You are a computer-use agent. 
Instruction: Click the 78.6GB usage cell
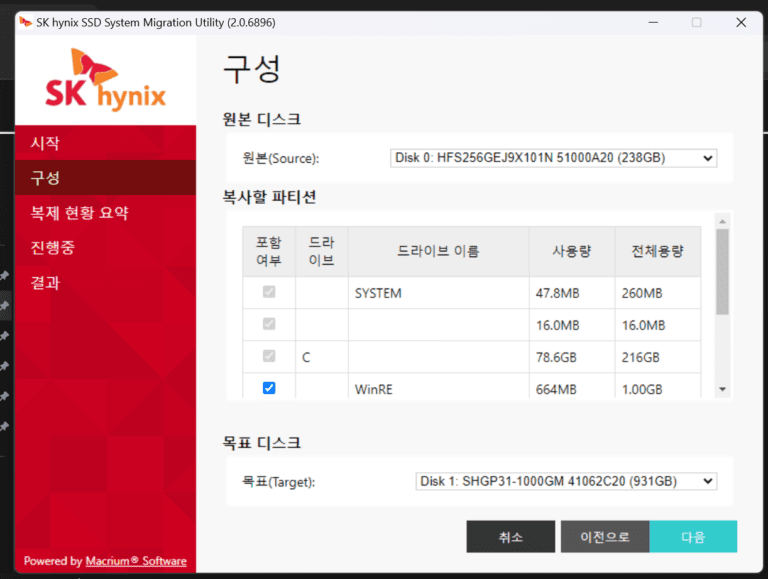[x=572, y=357]
